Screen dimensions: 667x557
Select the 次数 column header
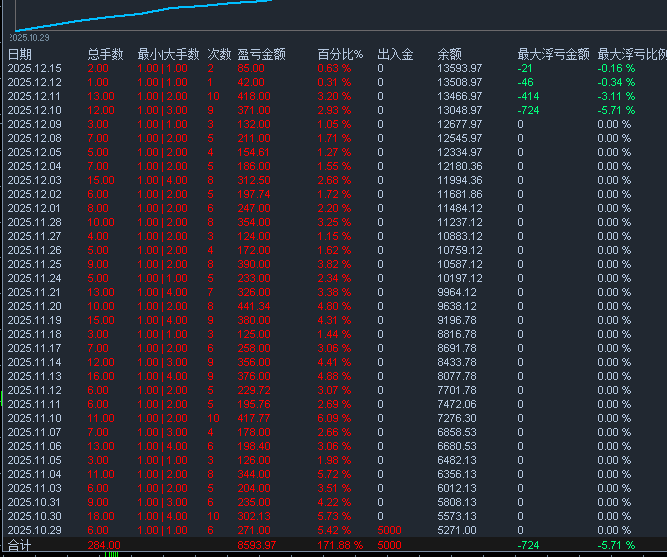(219, 54)
